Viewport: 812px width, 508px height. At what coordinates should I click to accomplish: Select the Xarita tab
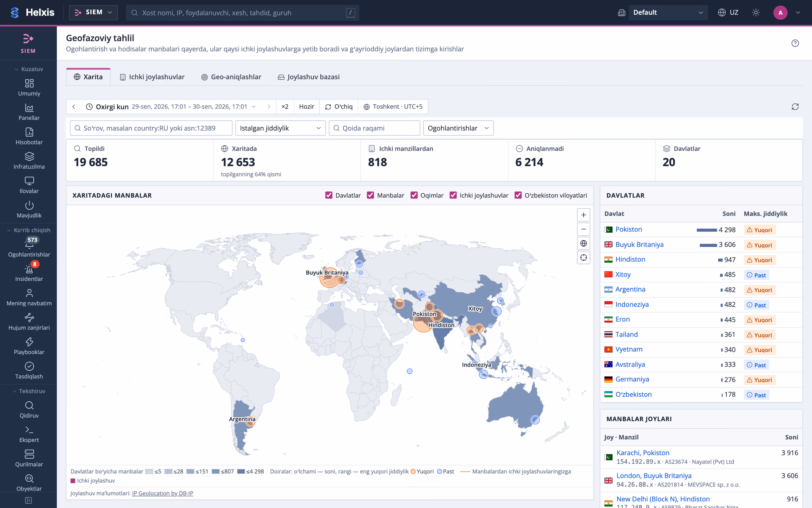coord(88,77)
